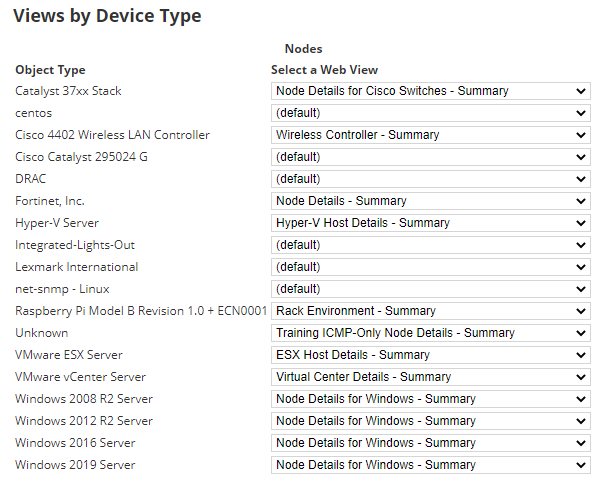606x481 pixels.
Task: Click the 'DRAC' object type label
Action: pyautogui.click(x=30, y=179)
